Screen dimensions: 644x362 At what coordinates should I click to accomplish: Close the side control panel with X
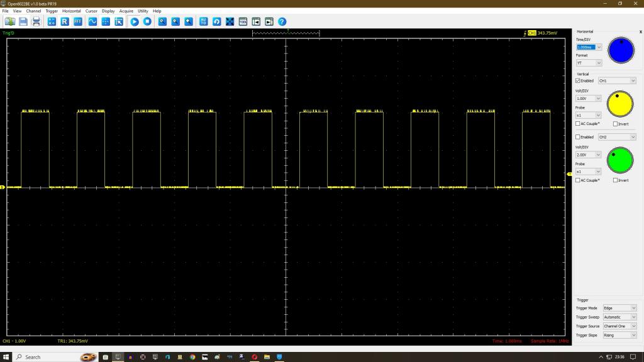pyautogui.click(x=640, y=31)
